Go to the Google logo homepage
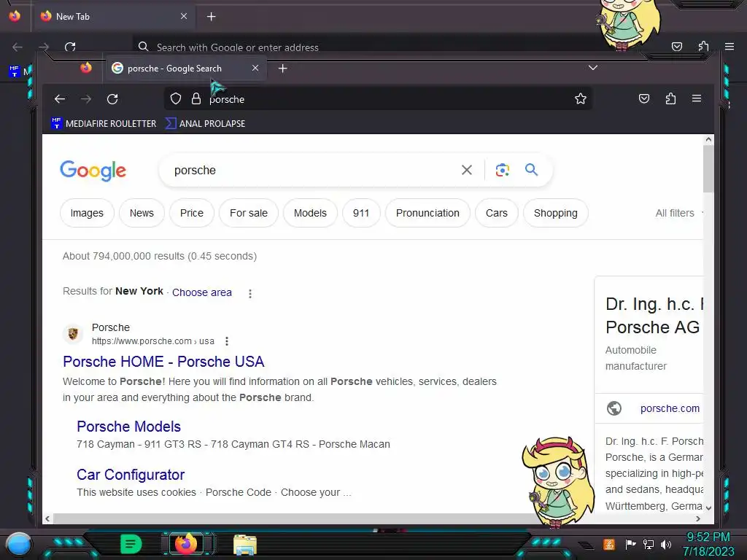The height and width of the screenshot is (560, 747). 93,171
